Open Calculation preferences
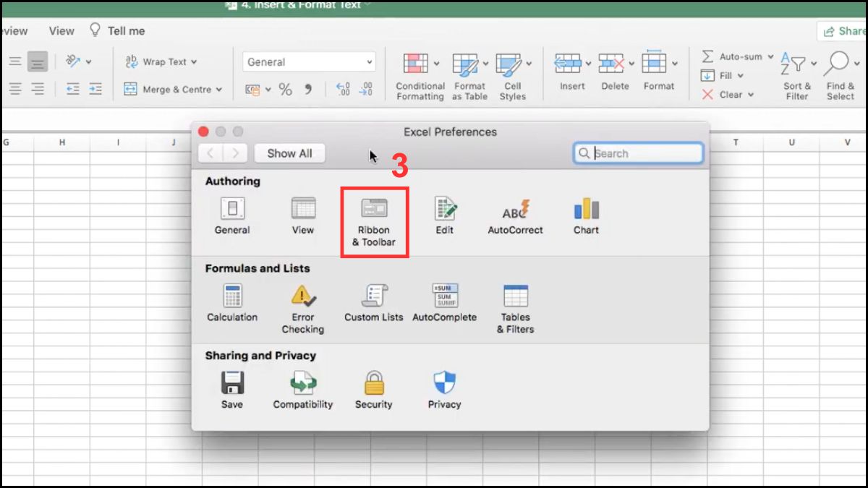 (231, 301)
